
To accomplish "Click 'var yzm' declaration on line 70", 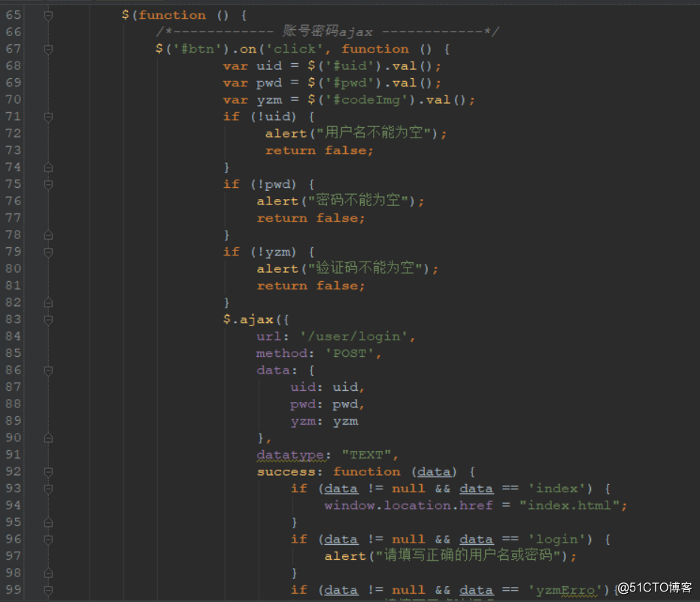I will (253, 99).
